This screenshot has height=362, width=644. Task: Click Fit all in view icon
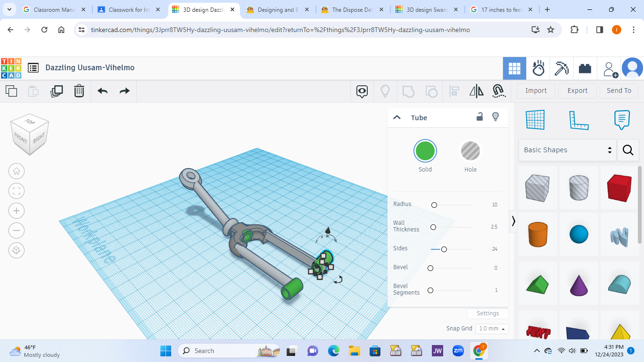click(x=17, y=191)
